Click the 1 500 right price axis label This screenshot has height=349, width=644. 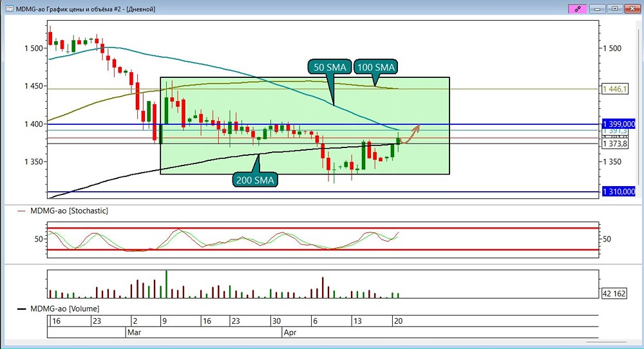[612, 48]
